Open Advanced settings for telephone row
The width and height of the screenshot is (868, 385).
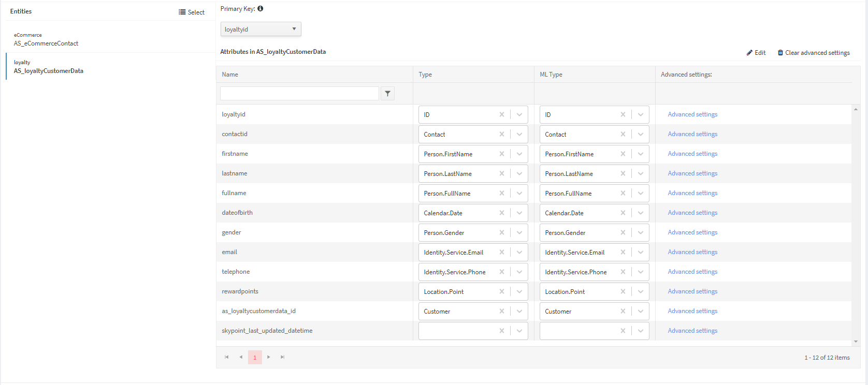[x=692, y=272]
